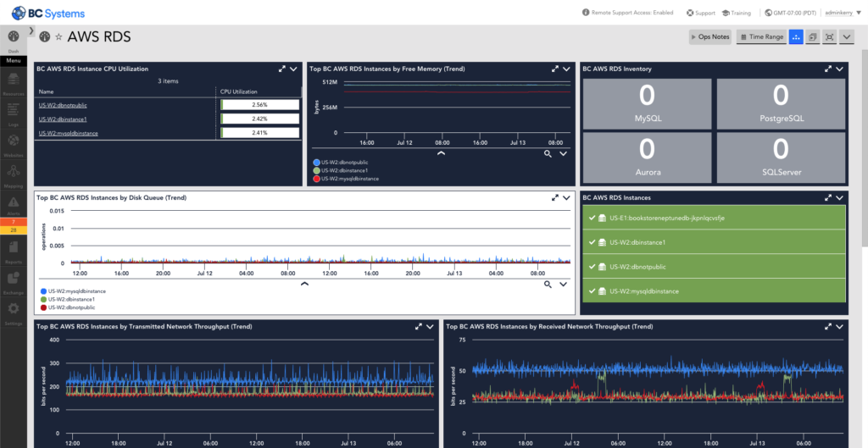Click the BC Systems logo
Screen dimensions: 868x448
(x=48, y=13)
